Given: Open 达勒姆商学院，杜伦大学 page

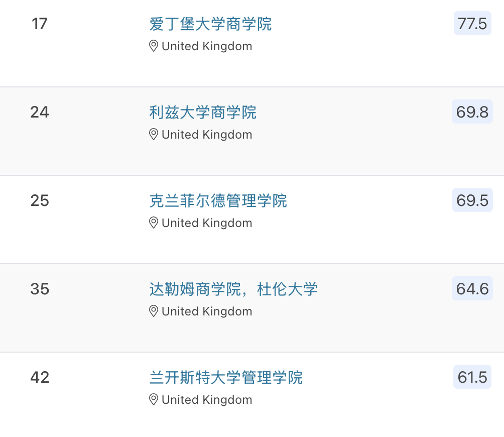Looking at the screenshot, I should (x=233, y=289).
